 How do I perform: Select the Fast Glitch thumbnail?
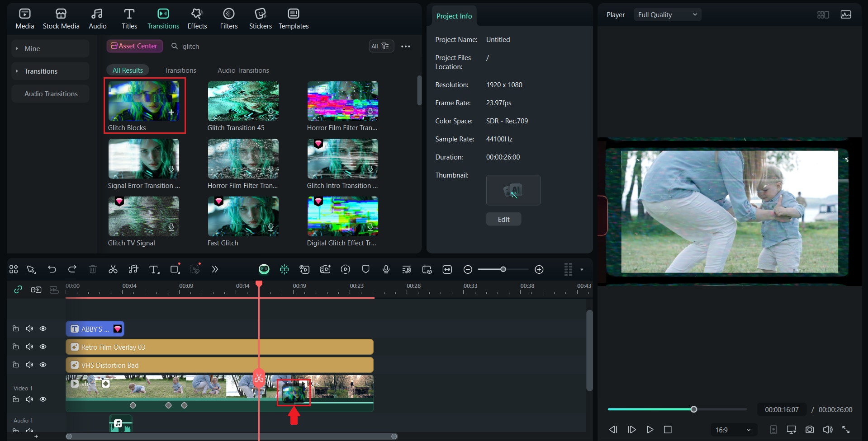coord(243,216)
